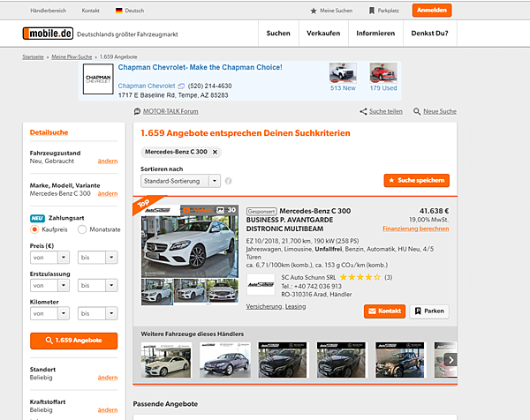Image resolution: width=530 pixels, height=420 pixels.
Task: Open the Chapman Chevrolet ad headline
Action: pos(201,68)
